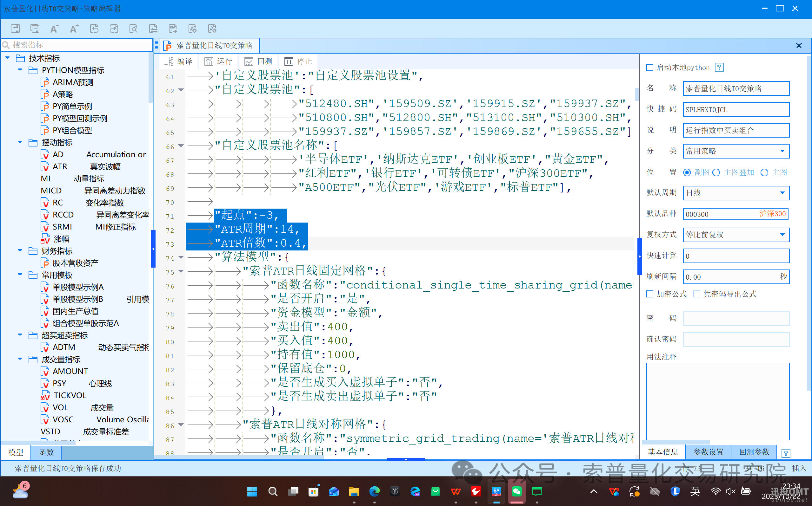Switch to the 参数设置 tab
The width and height of the screenshot is (812, 506).
coord(708,452)
